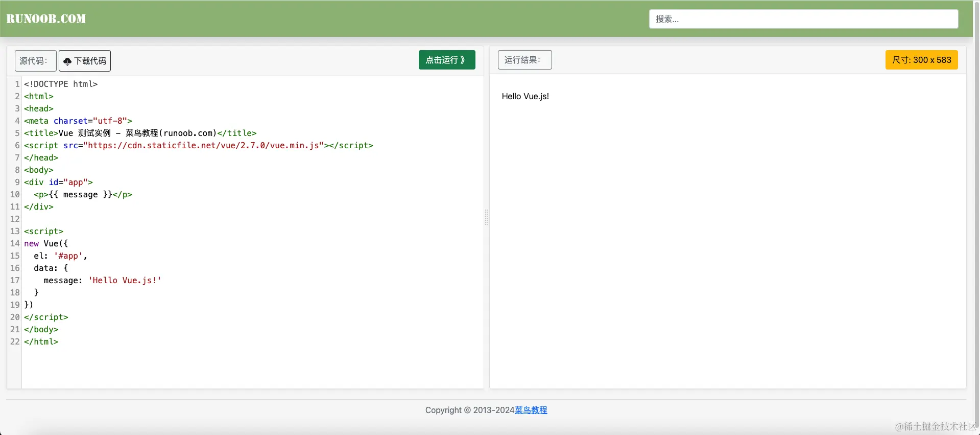
Task: Click the 'new Vue({' code line
Action: (x=46, y=243)
